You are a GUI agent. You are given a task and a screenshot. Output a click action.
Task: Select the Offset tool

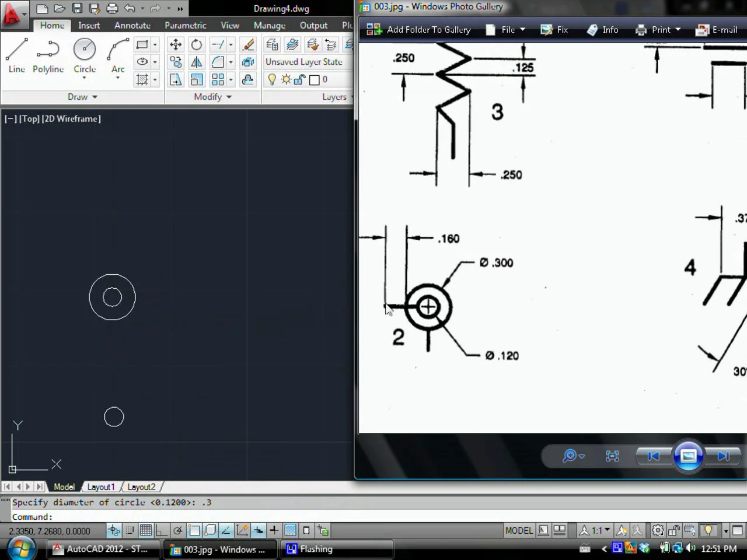tap(248, 79)
